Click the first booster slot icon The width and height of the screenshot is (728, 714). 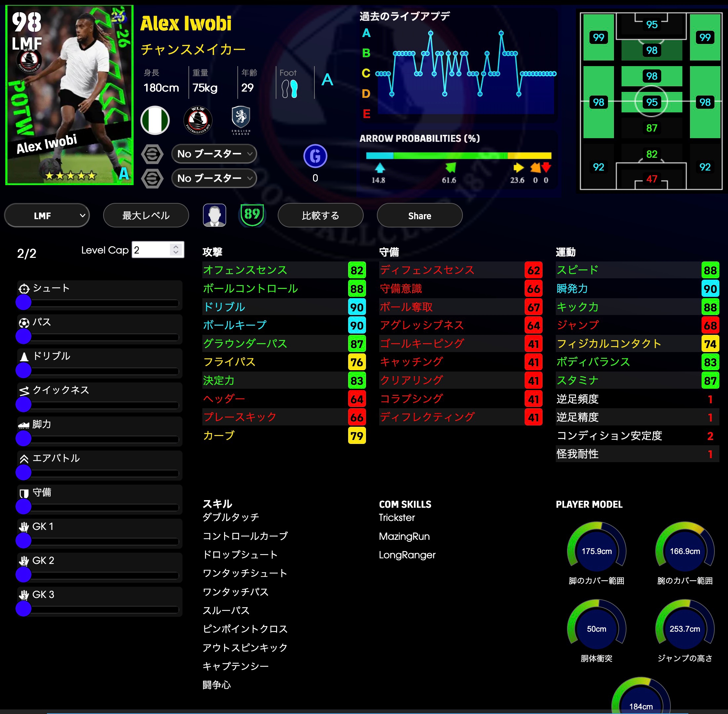pos(152,154)
